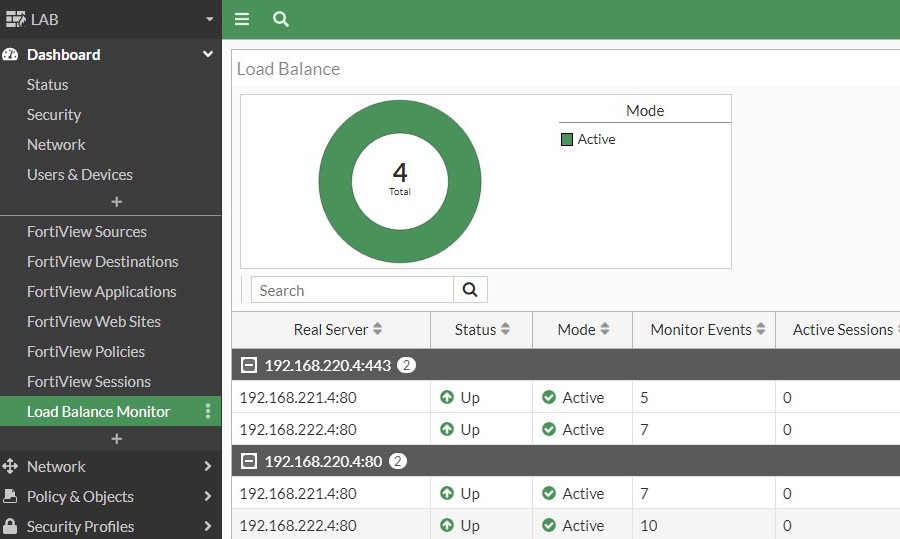
Task: Open the Network dashboard under Dashboard
Action: 56,145
